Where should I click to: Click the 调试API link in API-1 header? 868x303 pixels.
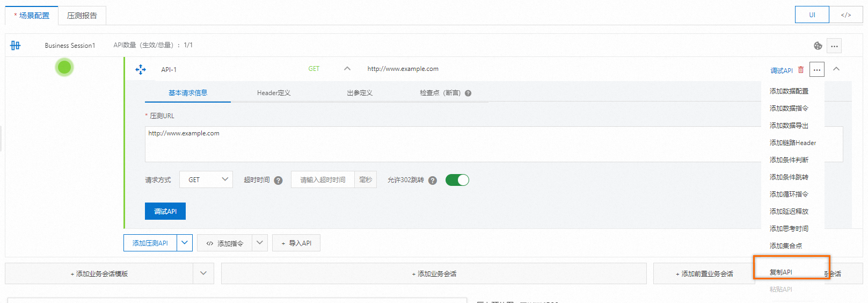pyautogui.click(x=782, y=70)
